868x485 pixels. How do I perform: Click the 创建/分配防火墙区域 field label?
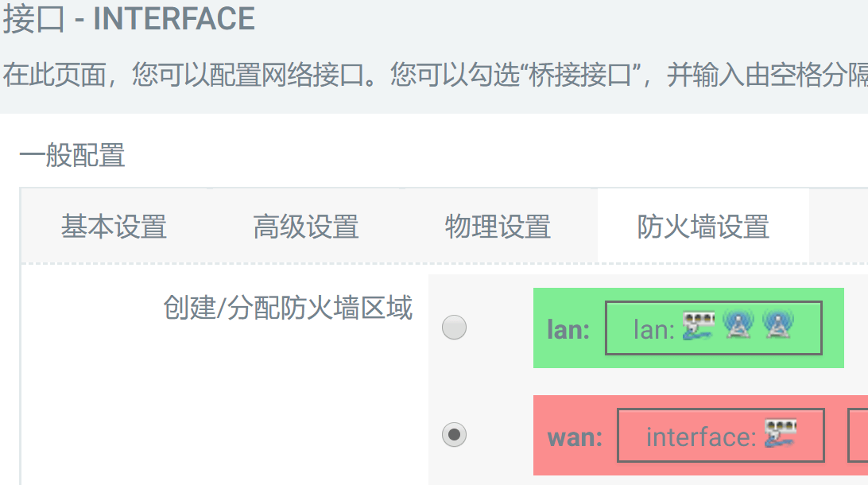click(x=288, y=308)
